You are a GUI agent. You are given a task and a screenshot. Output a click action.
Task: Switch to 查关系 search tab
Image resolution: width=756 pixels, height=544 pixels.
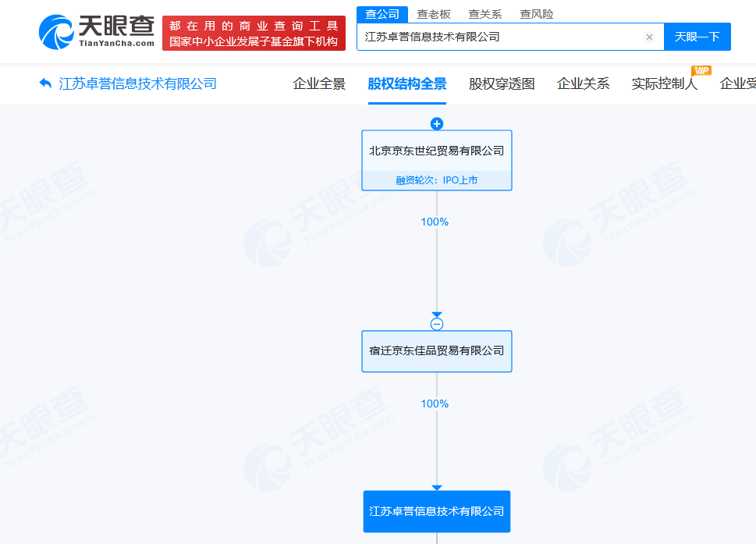(x=485, y=15)
